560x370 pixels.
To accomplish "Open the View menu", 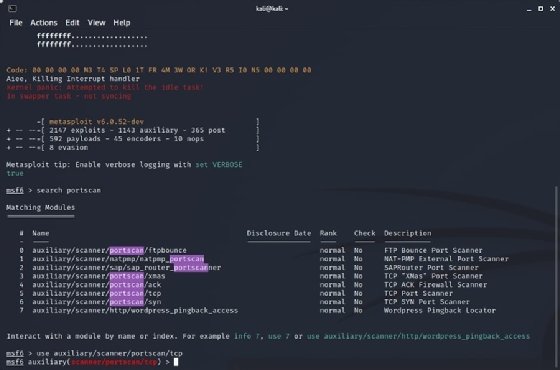I will pos(96,23).
